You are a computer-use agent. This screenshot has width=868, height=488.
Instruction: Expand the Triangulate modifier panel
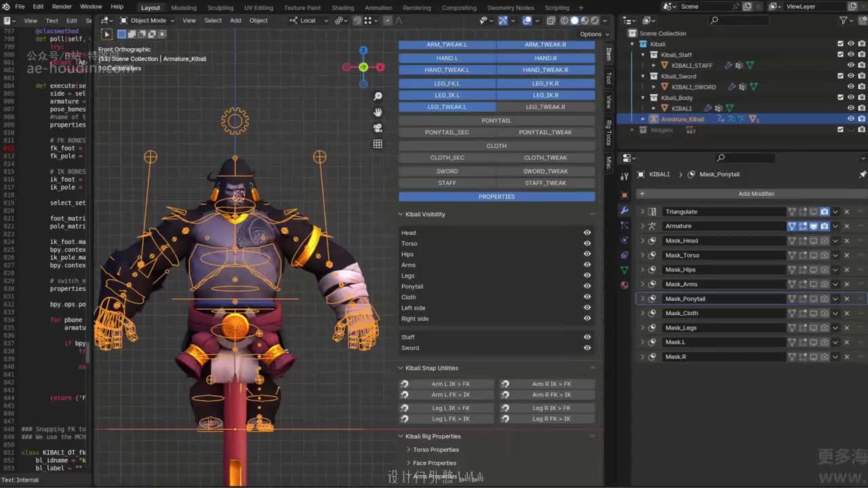click(642, 211)
